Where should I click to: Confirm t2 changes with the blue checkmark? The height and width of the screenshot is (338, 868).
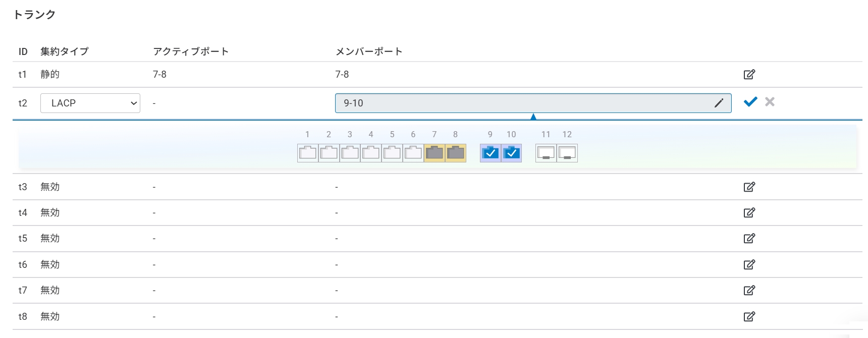coord(750,102)
